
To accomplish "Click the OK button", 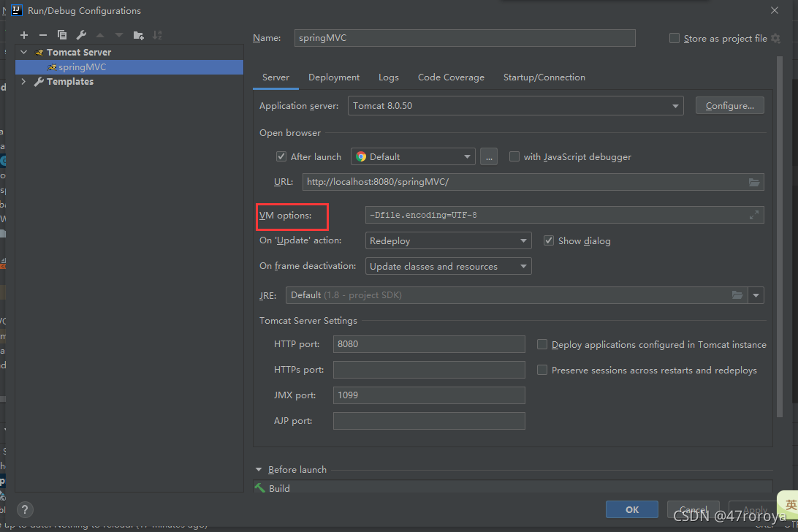I will [x=631, y=509].
